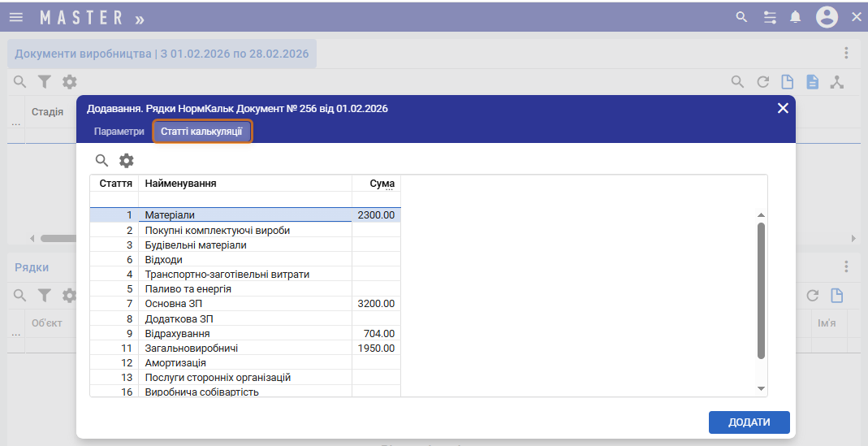
Task: Open the gear settings inside the dialog
Action: pyautogui.click(x=127, y=161)
